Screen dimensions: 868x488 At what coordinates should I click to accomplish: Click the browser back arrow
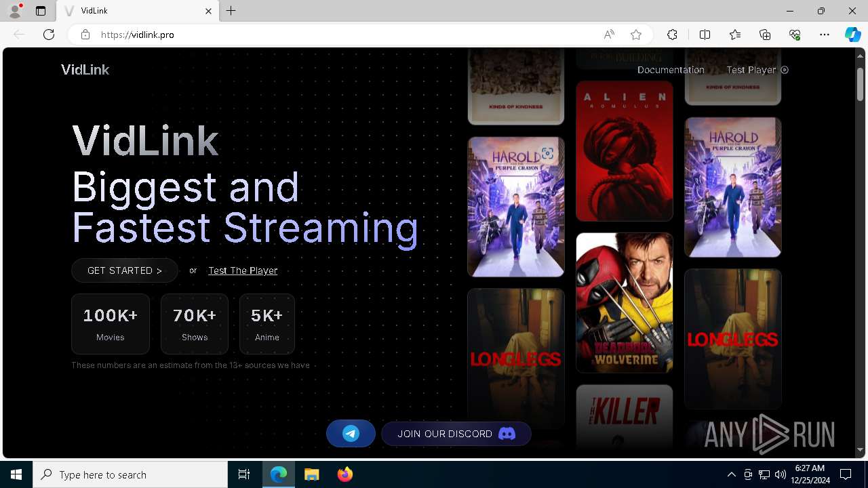point(19,35)
